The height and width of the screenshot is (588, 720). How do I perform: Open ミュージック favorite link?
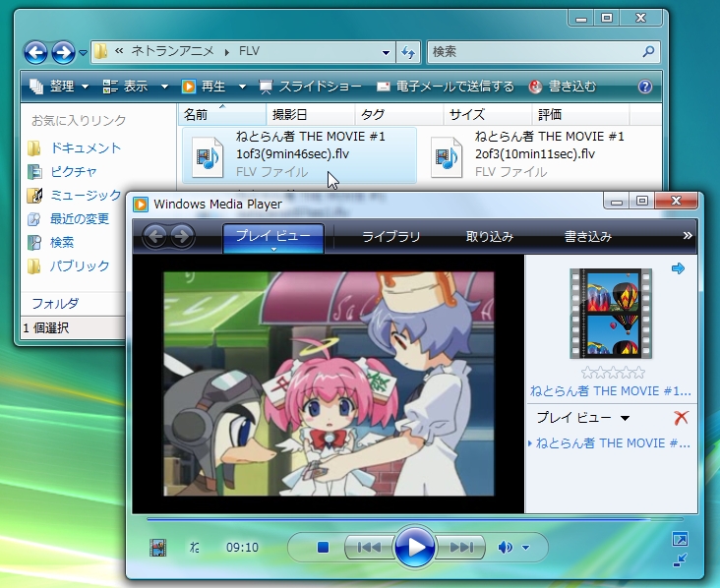75,195
